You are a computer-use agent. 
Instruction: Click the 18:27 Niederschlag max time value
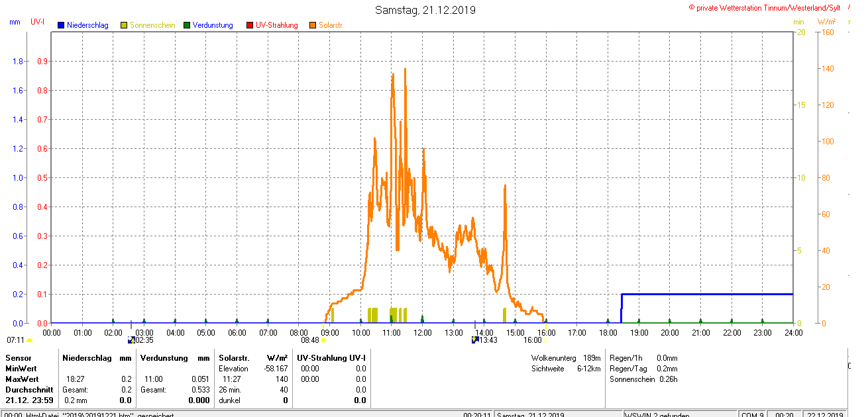[x=75, y=379]
